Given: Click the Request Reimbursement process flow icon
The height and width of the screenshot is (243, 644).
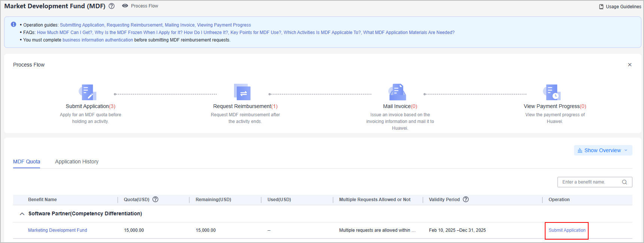Looking at the screenshot, I should 243,92.
